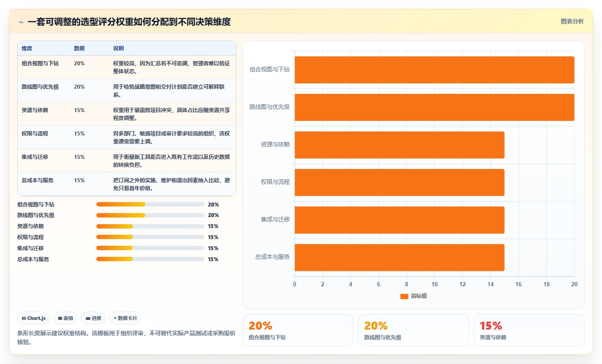Click the 权限与流程 label on the chart axis

pos(276,182)
